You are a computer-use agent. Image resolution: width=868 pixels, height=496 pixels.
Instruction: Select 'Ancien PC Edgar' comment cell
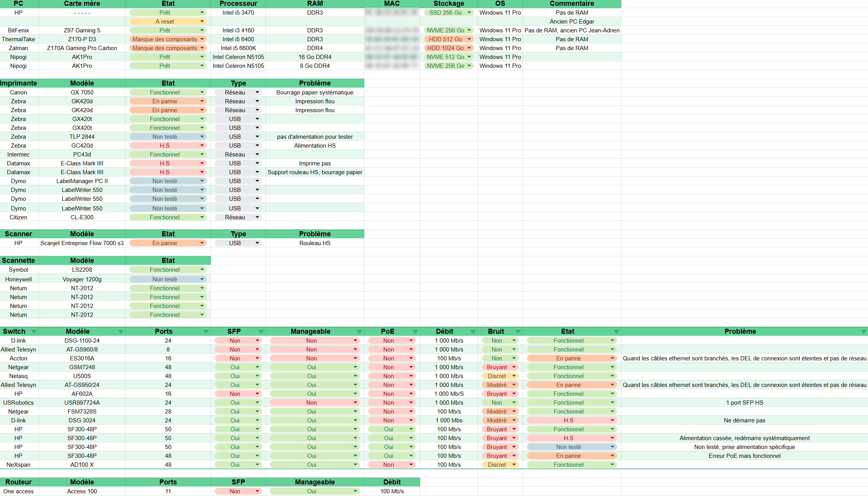click(572, 22)
